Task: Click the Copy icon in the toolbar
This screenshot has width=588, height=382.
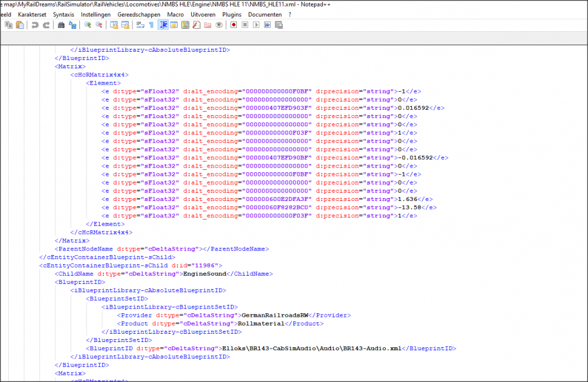Action: 9,25
